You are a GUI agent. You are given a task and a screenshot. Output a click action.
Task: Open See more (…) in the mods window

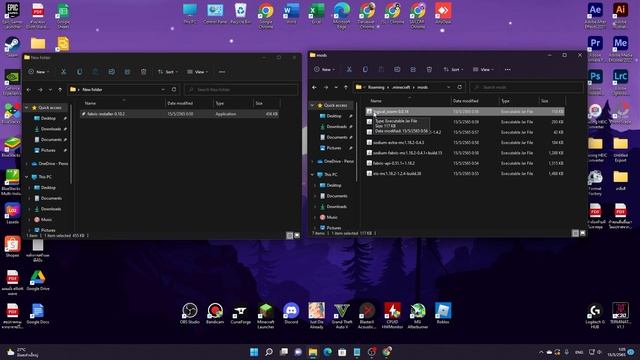(x=507, y=69)
